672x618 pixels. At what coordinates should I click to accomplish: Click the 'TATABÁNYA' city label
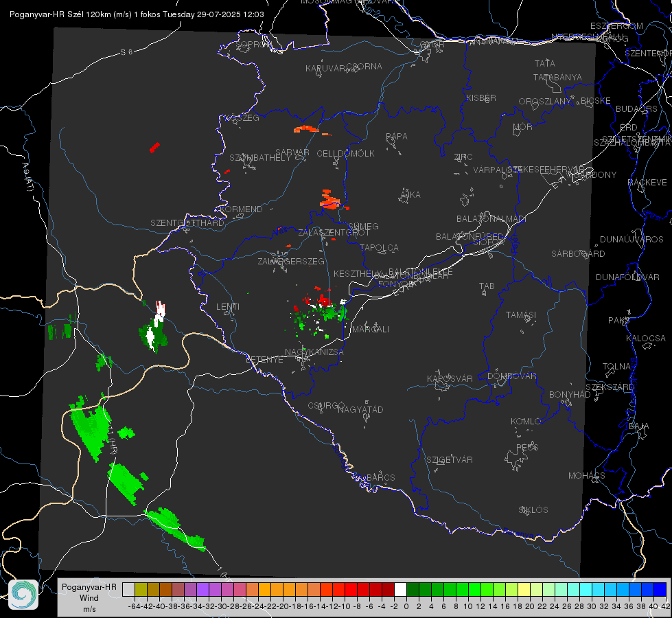click(557, 77)
